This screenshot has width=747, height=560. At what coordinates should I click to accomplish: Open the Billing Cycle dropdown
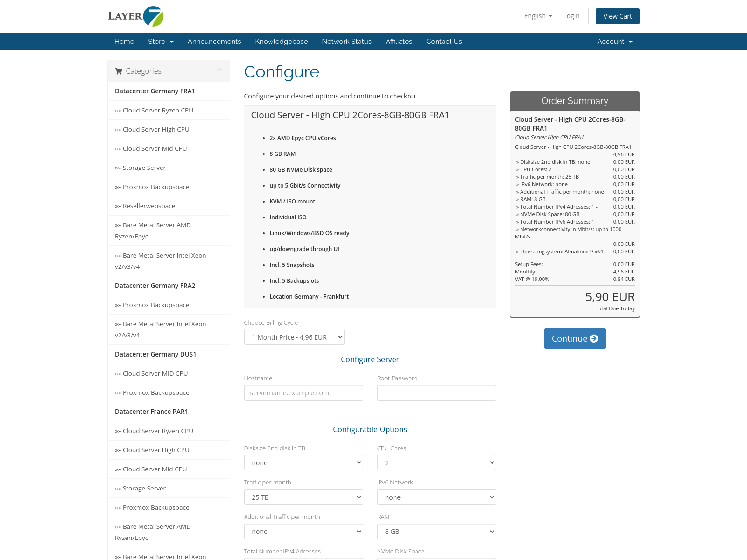pos(294,337)
